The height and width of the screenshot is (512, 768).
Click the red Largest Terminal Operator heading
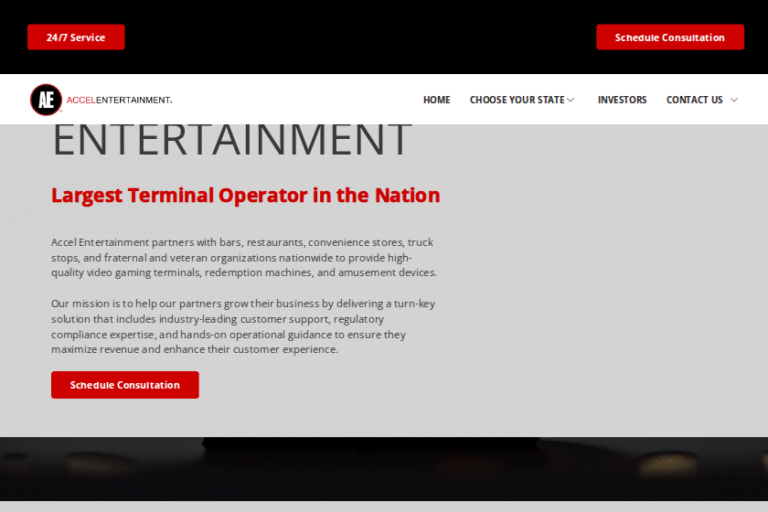245,195
